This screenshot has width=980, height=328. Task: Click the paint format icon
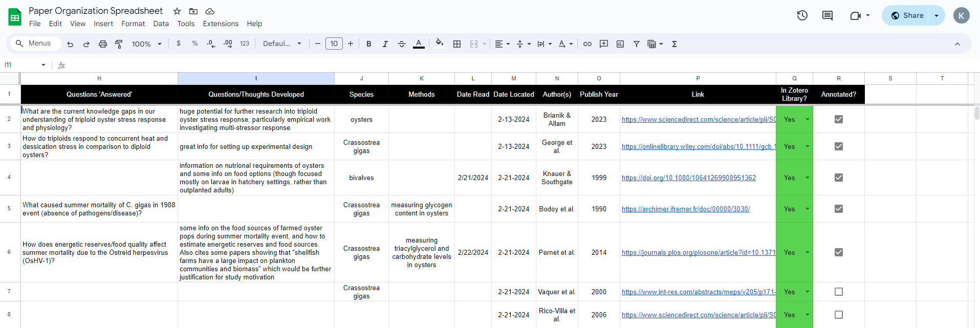(x=119, y=44)
